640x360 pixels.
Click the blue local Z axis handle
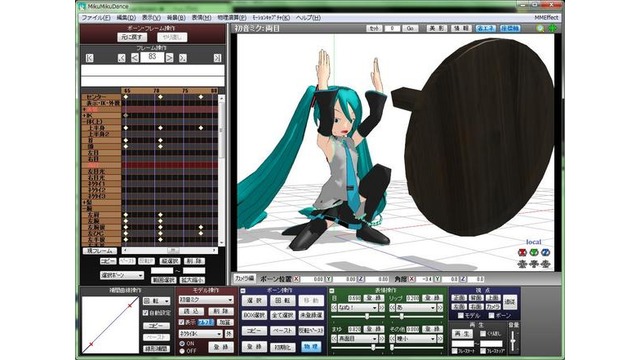[546, 253]
